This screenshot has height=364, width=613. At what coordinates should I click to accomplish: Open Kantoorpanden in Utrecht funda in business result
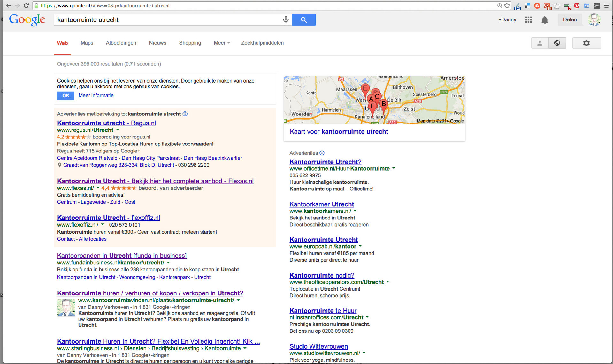(x=122, y=256)
